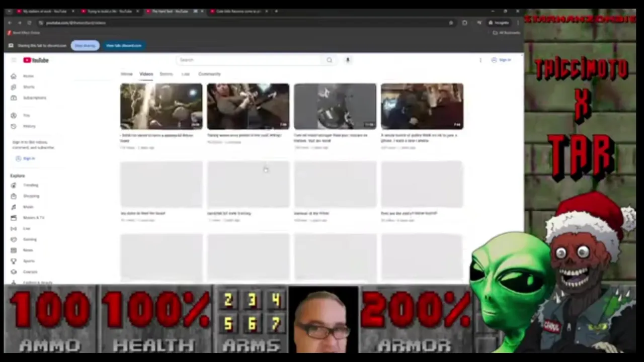Open Sports under Explore
644x362 pixels.
click(x=23, y=261)
